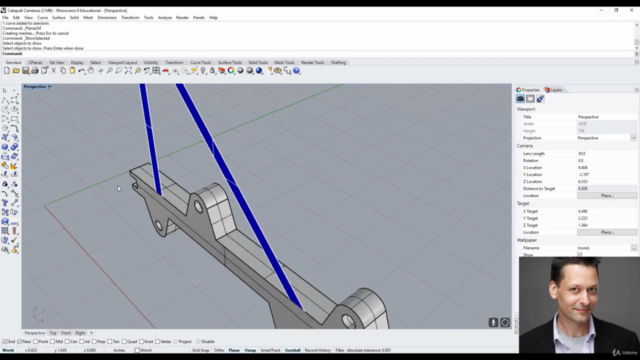
Task: Open the Surface menu
Action: [59, 18]
